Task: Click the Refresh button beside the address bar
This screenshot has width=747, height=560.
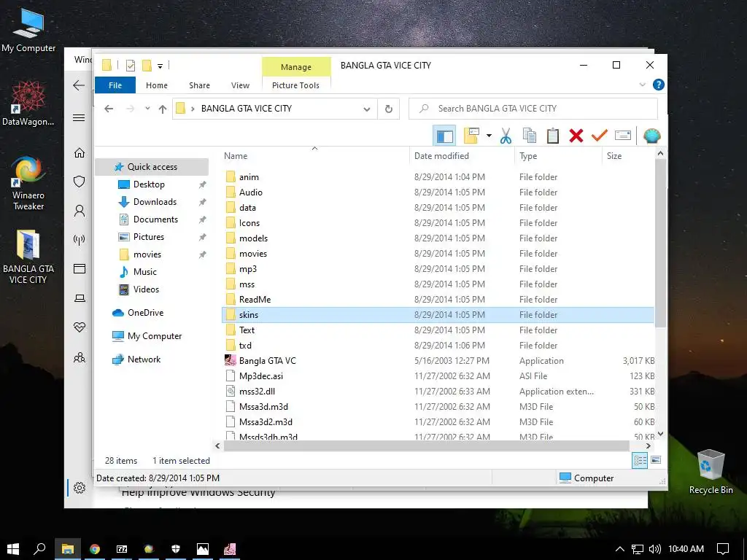Action: click(389, 109)
